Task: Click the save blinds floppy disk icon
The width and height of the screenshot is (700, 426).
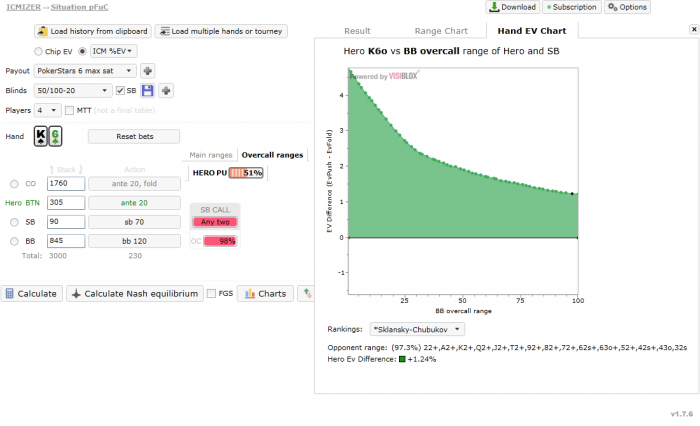Action: click(147, 91)
